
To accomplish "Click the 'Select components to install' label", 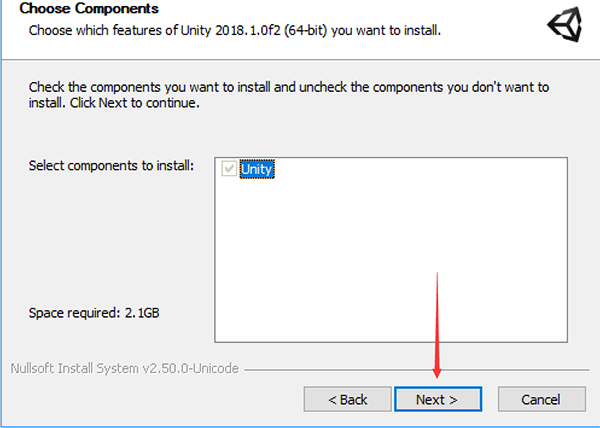I will 112,164.
